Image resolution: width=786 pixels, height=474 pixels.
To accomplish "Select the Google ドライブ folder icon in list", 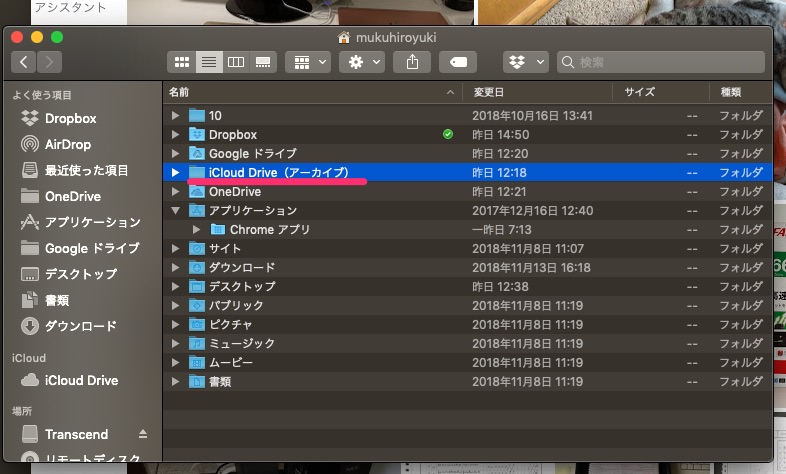I will (x=197, y=154).
